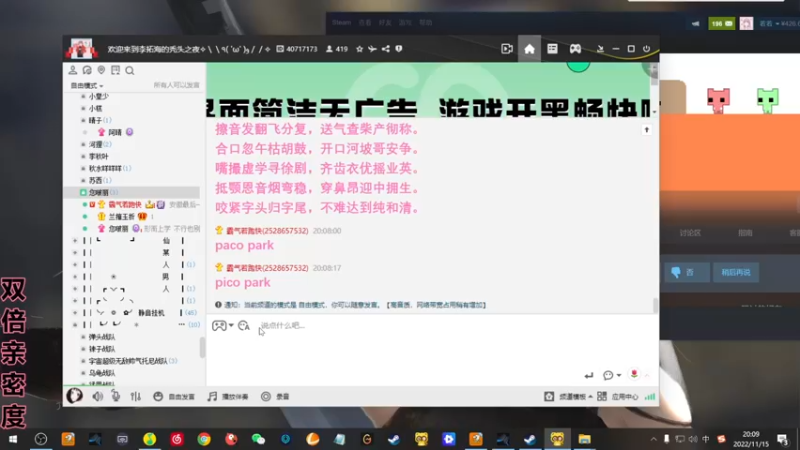Share the channel via the share icon
This screenshot has height=450, width=800.
point(386,49)
